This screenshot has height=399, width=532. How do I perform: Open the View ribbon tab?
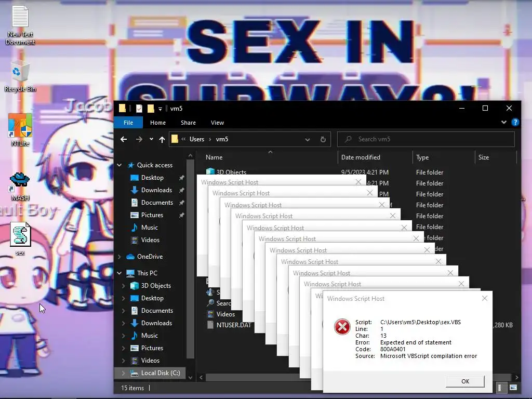217,123
